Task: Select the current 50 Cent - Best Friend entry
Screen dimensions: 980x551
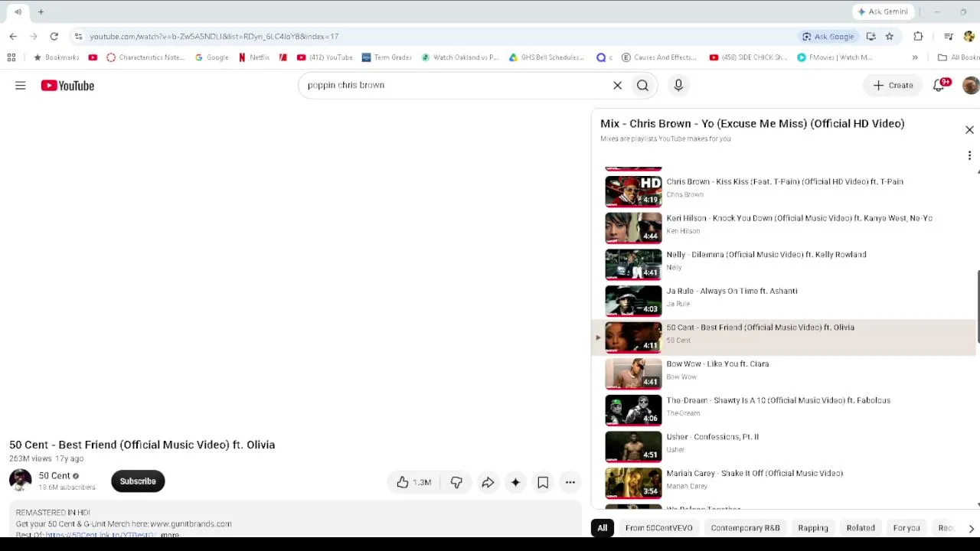Action: click(x=785, y=337)
